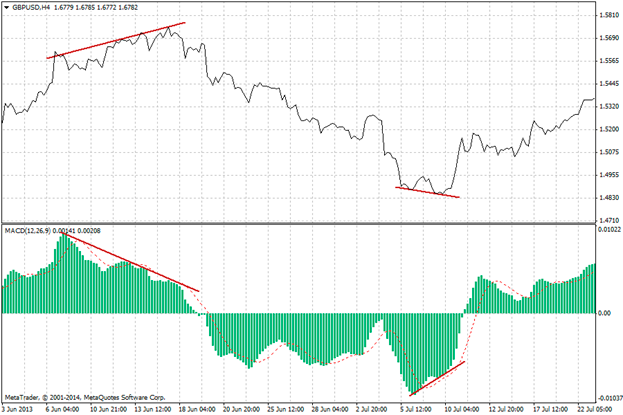Click the 1.5200 price axis label
623x415 pixels.
(608, 130)
